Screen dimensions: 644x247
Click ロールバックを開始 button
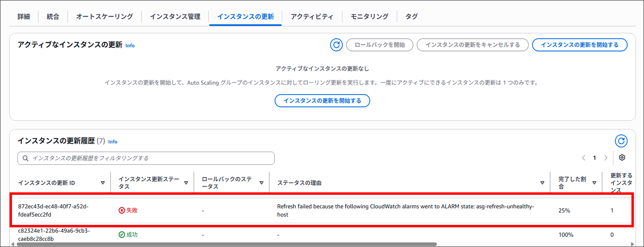[379, 45]
